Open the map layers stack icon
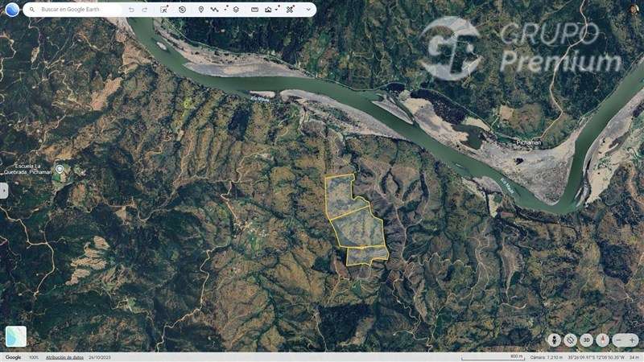Viewport: 644px width, 362px height. [x=236, y=10]
